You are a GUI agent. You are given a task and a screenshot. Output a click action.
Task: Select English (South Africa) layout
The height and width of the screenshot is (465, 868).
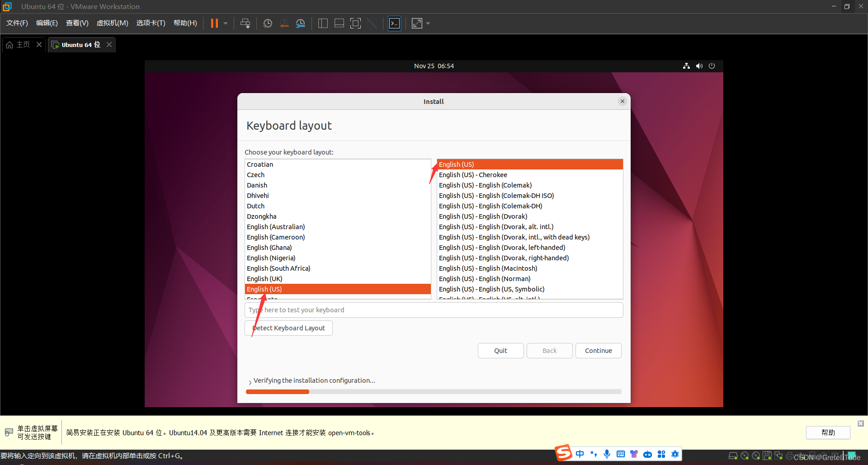[x=338, y=268]
